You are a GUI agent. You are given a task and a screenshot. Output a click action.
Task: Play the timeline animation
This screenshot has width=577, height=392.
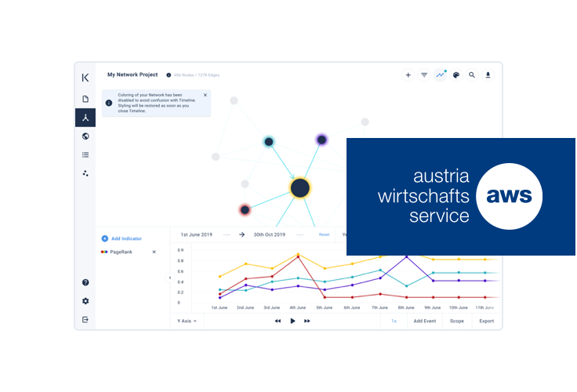click(292, 321)
